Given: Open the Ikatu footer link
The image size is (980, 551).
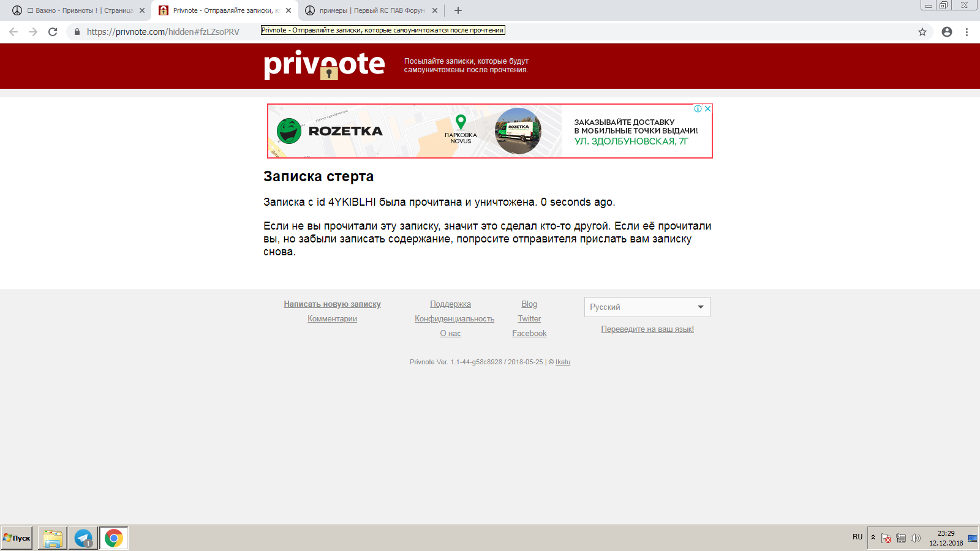Looking at the screenshot, I should [563, 362].
